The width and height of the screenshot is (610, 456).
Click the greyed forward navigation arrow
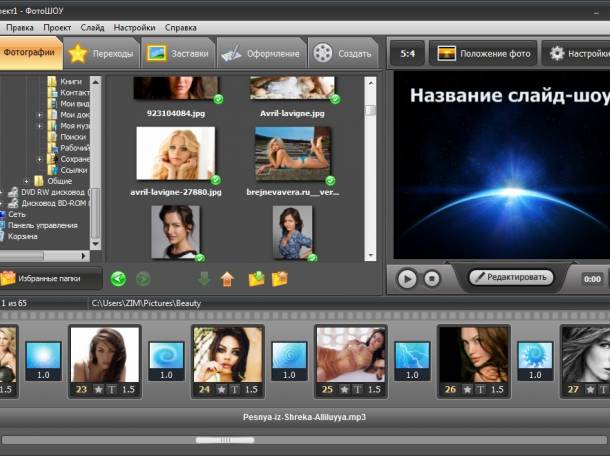(x=143, y=279)
